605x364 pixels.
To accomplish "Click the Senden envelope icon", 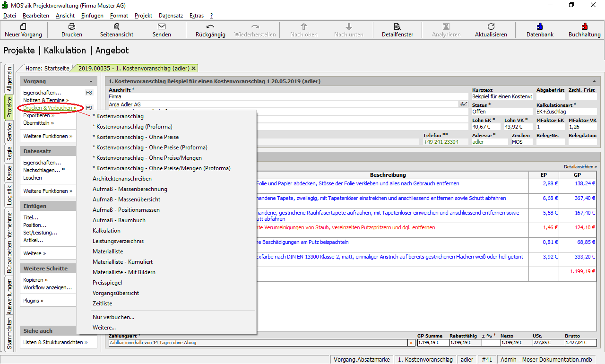I will click(x=162, y=27).
